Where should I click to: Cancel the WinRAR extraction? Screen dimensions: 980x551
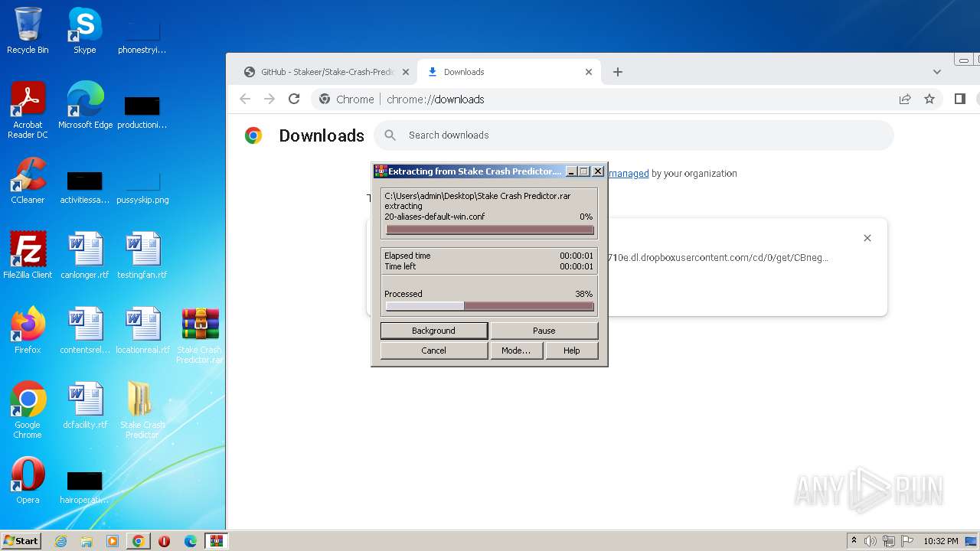pos(434,350)
